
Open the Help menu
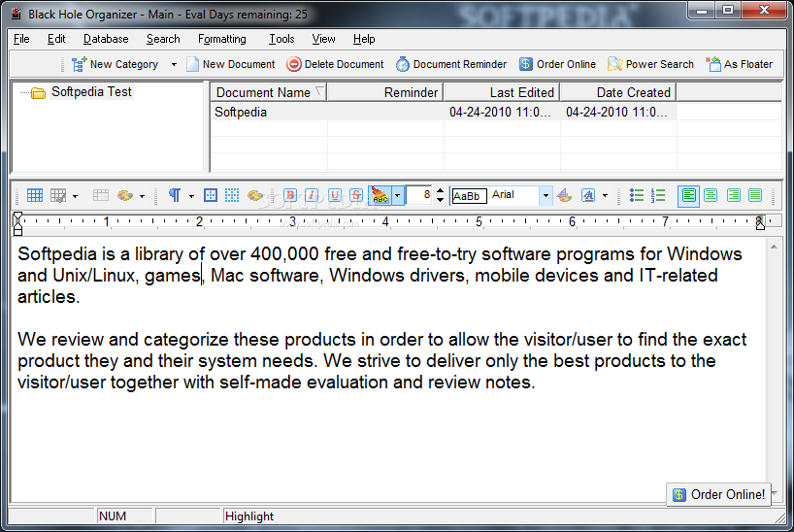(x=364, y=39)
